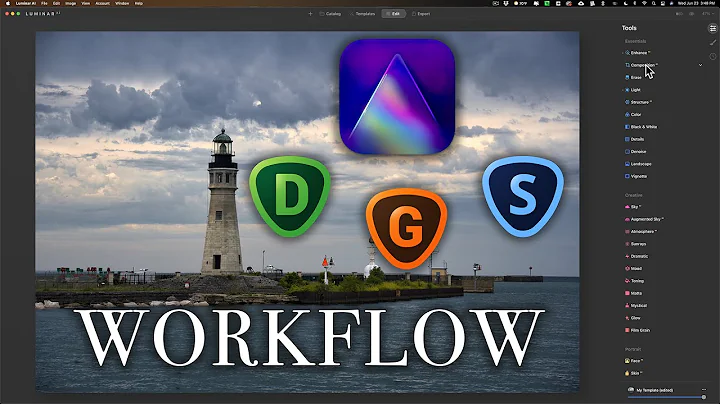Click the My Template (edited) label
This screenshot has height=404, width=720.
click(654, 390)
